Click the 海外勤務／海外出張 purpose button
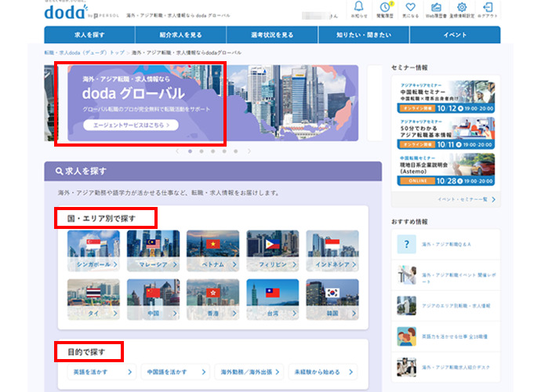541x392 pixels. click(249, 372)
